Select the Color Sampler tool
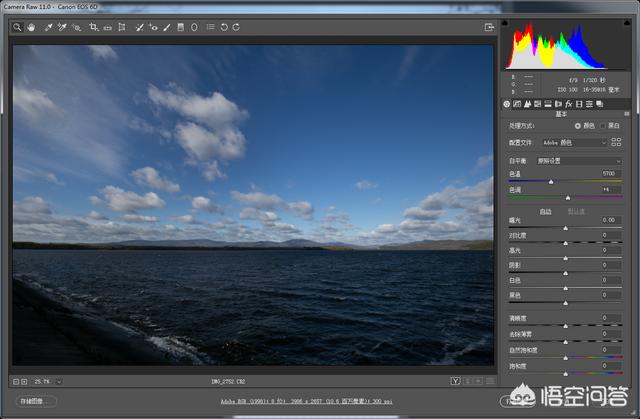 pyautogui.click(x=62, y=27)
